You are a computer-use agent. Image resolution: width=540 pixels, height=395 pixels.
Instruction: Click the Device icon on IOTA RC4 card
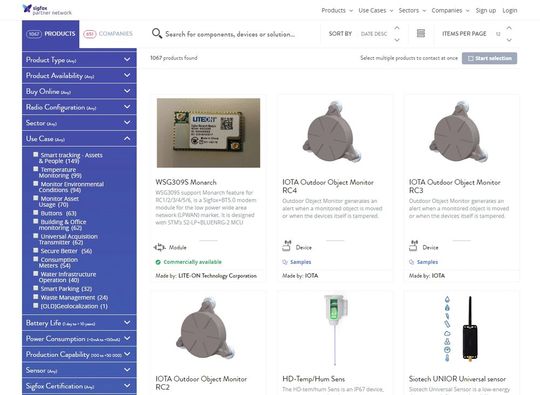(x=287, y=246)
